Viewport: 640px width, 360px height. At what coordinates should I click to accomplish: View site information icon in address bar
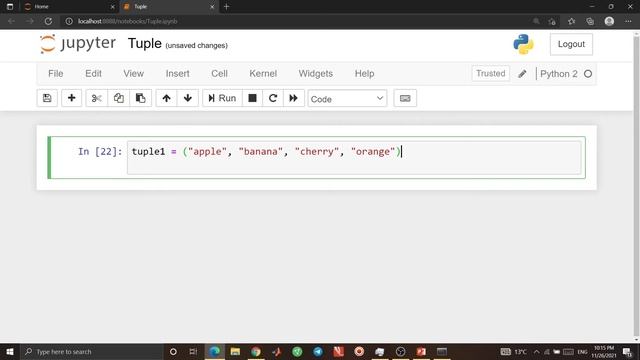pos(69,21)
